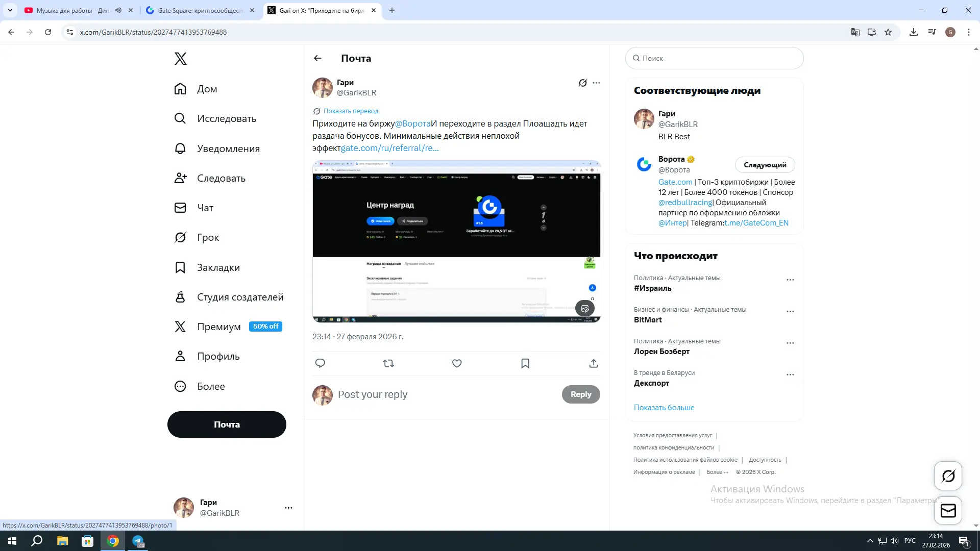Mute the YouTube music tab audio
Image resolution: width=980 pixels, height=551 pixels.
coord(118,10)
